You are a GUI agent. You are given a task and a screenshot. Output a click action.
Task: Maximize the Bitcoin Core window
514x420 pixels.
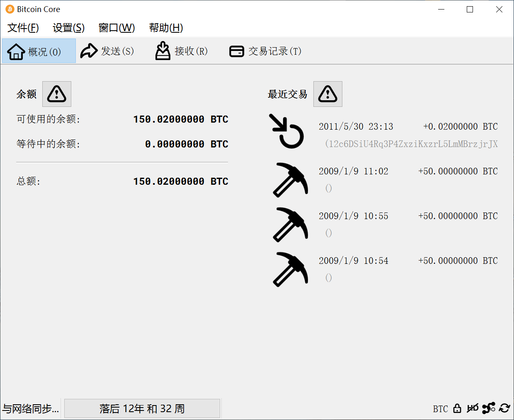470,9
